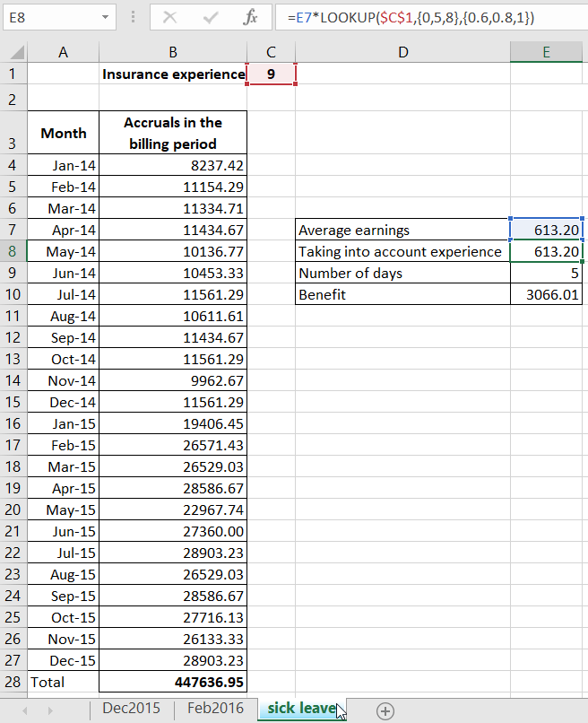588x723 pixels.
Task: Click the New Sheet plus icon
Action: (x=385, y=710)
